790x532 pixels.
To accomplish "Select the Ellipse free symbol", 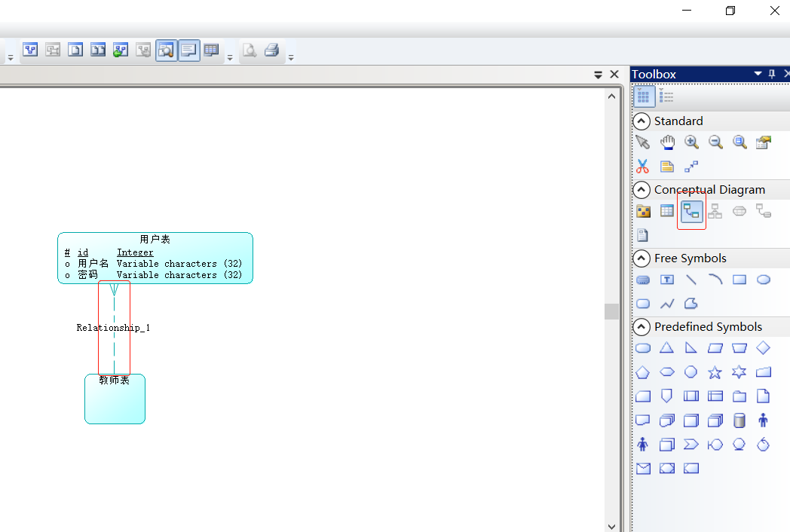I will click(764, 280).
